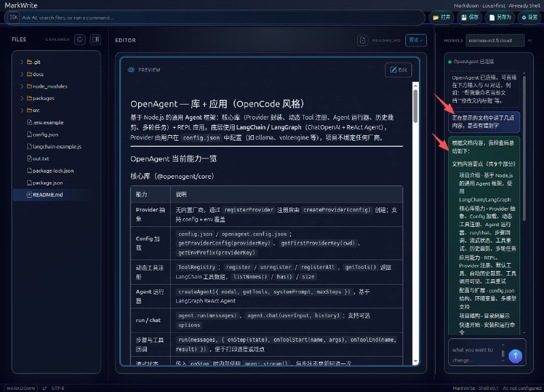Open a file with the 打开 button
The image size is (544, 392).
coord(441,17)
